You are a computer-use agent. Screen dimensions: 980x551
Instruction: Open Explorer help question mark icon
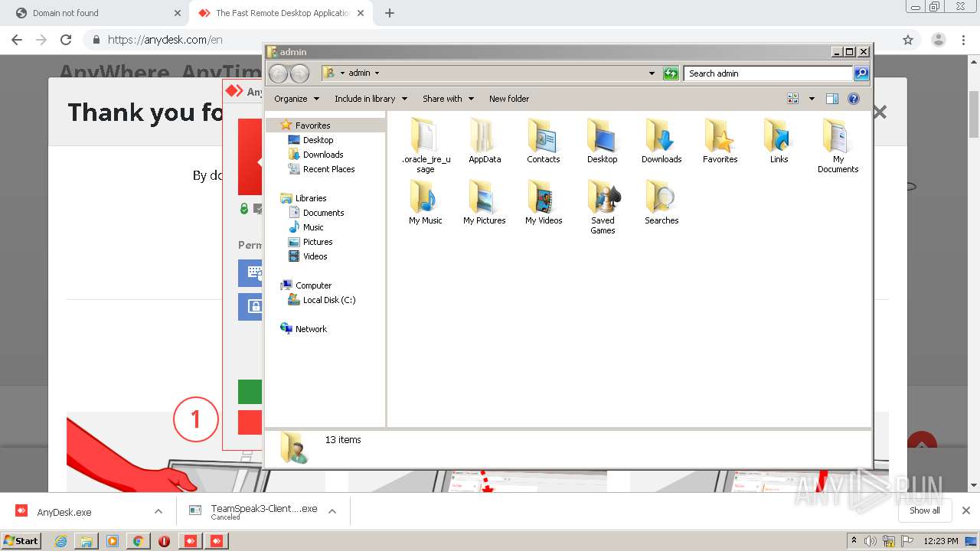pyautogui.click(x=854, y=99)
